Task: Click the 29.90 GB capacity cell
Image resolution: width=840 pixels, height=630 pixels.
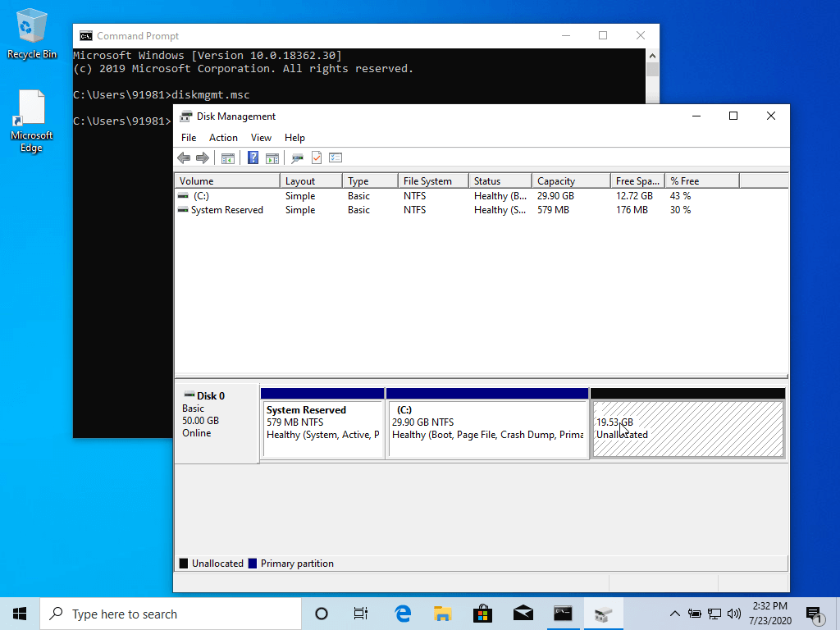Action: (x=555, y=196)
